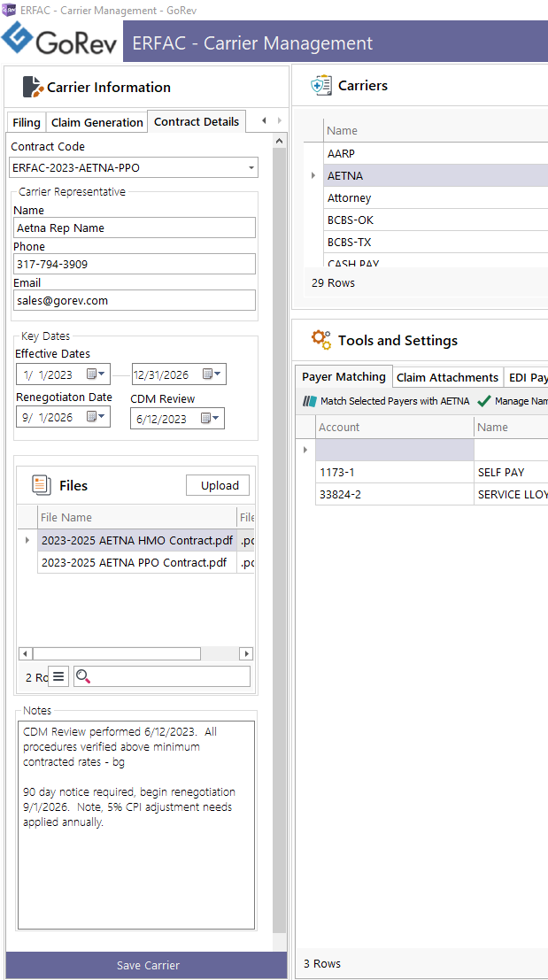Click the File Name column header

point(137,518)
